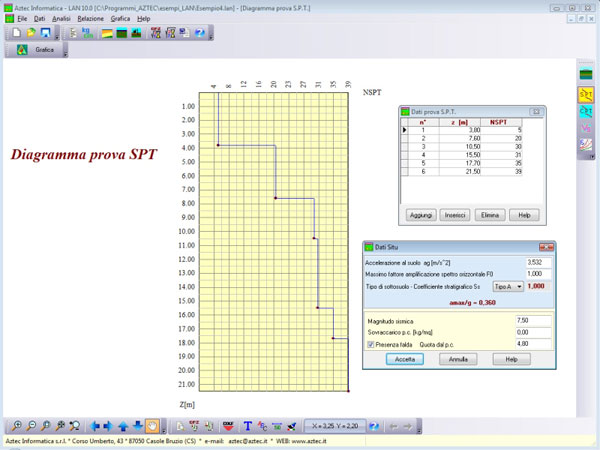
Task: Open the Grafica menu
Action: pyautogui.click(x=120, y=18)
